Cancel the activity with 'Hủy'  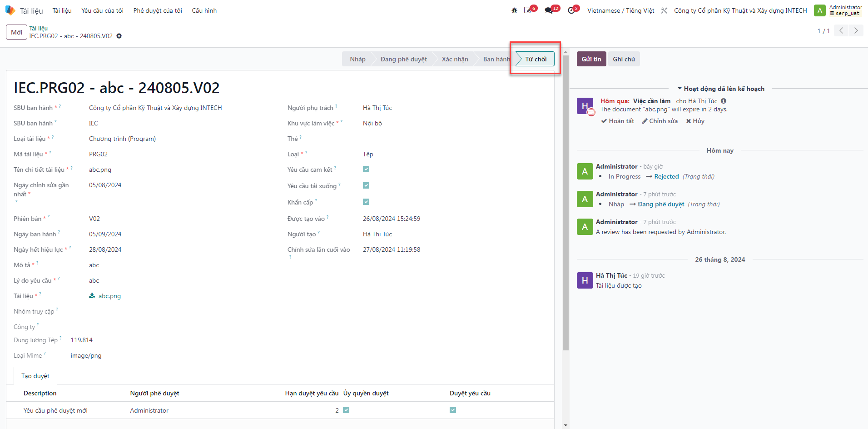coord(695,121)
